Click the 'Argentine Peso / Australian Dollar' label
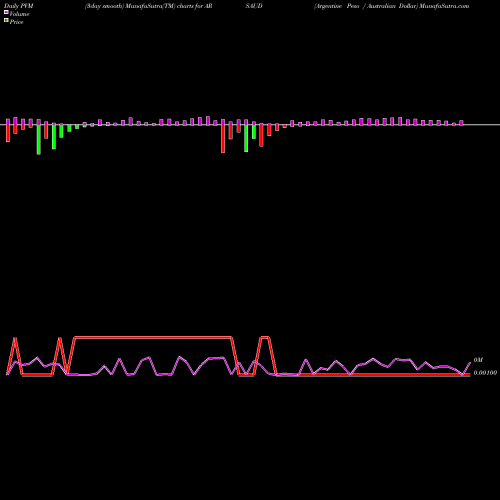This screenshot has width=500, height=500. pos(366,6)
